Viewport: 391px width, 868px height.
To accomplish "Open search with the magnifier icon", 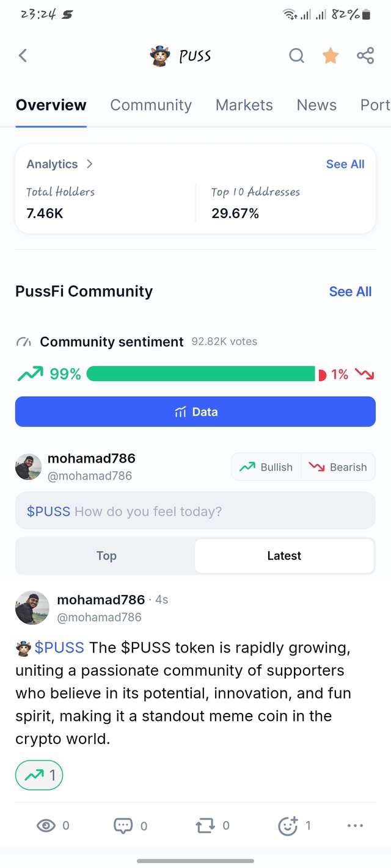I will click(296, 56).
